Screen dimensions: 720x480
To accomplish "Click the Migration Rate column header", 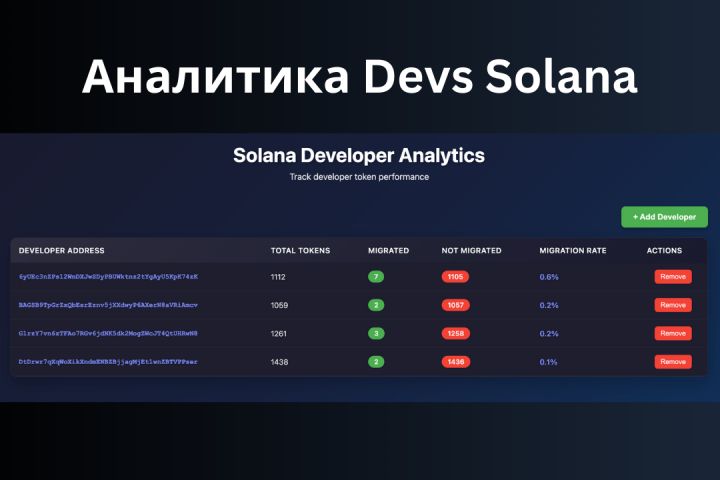I will (573, 250).
